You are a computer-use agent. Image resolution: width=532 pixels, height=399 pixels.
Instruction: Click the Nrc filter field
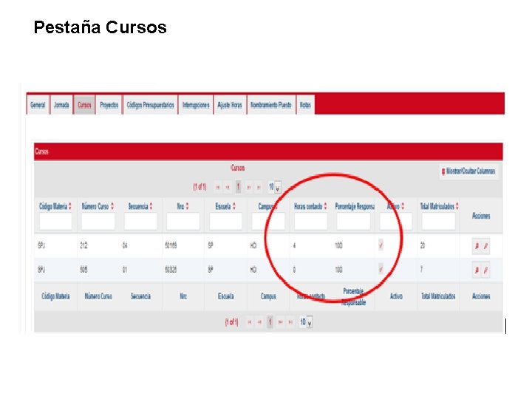point(183,221)
